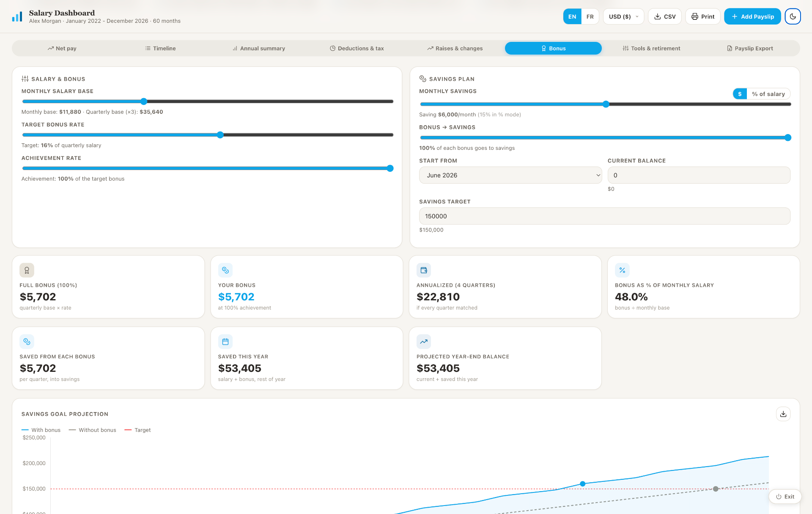Image resolution: width=812 pixels, height=514 pixels.
Task: Click the trend icon on the Projected Year-End Balance card
Action: (424, 341)
